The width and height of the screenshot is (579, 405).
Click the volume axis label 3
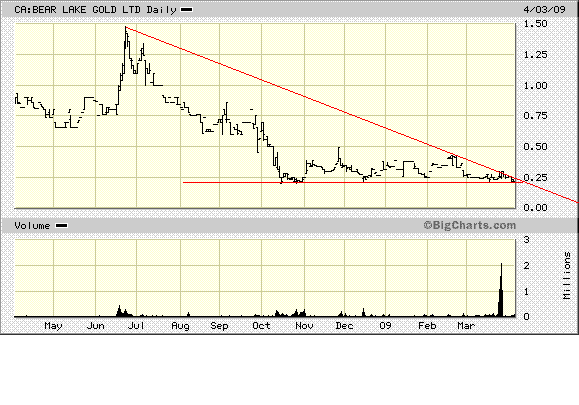[x=527, y=240]
